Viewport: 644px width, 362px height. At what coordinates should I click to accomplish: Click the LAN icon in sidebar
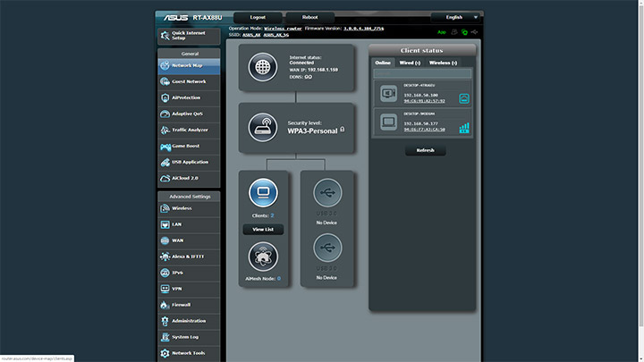coord(165,224)
